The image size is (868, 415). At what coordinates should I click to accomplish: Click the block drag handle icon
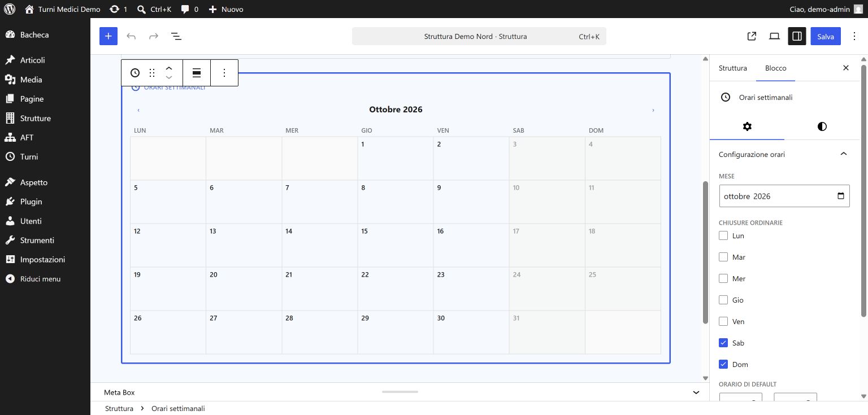pos(152,73)
